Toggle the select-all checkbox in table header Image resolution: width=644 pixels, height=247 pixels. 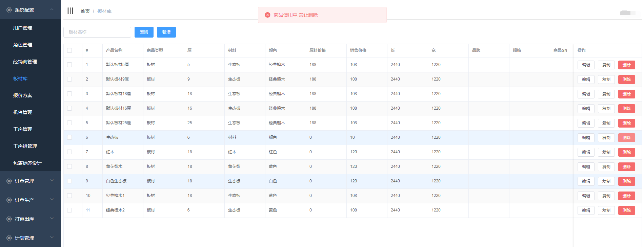[69, 50]
